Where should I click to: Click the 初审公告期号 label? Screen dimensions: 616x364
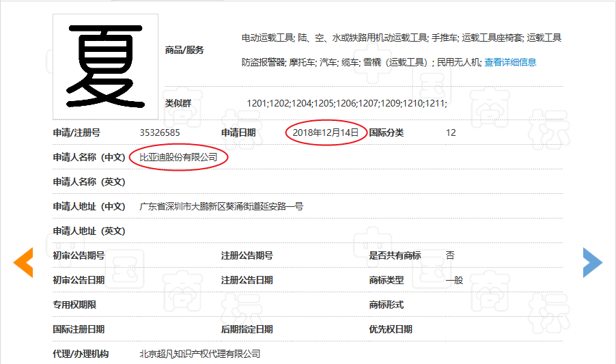pos(79,255)
